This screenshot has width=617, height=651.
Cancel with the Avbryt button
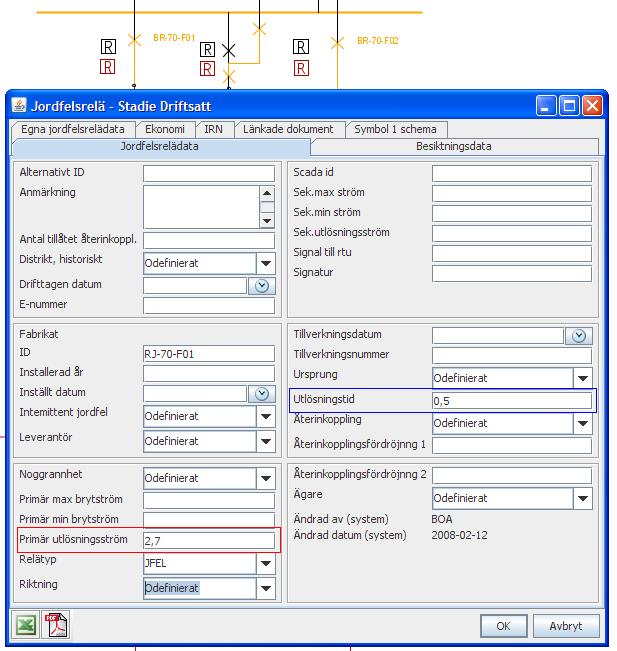click(x=566, y=626)
